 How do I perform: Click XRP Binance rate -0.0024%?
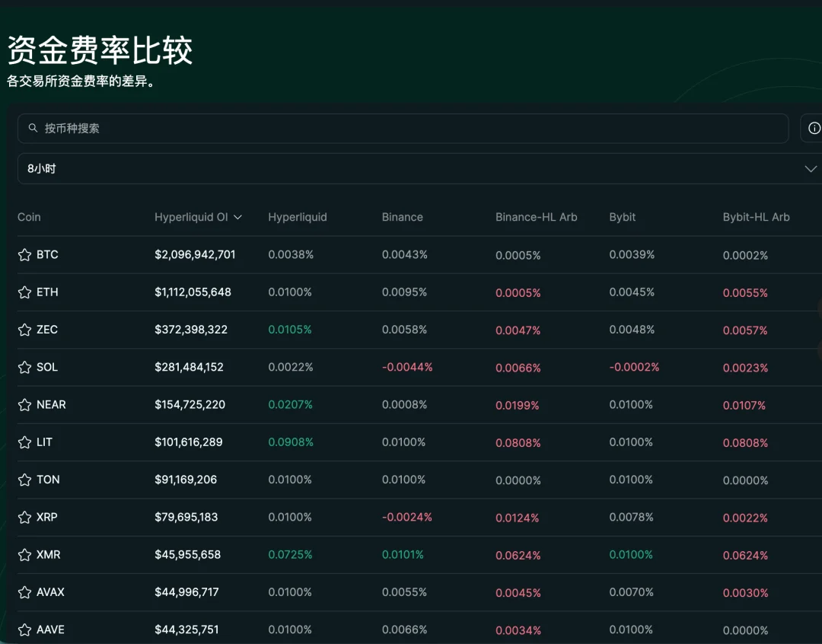coord(406,517)
